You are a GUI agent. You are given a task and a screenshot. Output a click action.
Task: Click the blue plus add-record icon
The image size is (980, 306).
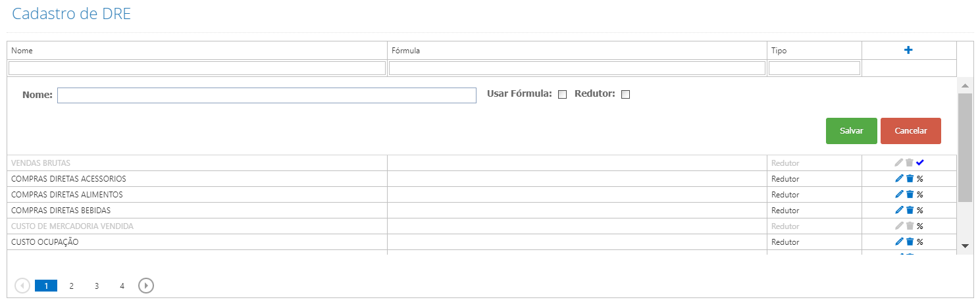[908, 50]
